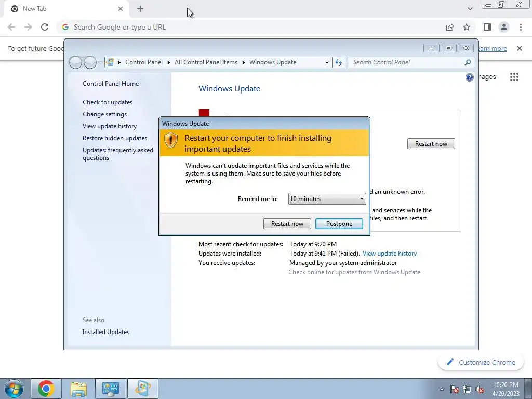Select the New Tab browser tab

[x=66, y=9]
